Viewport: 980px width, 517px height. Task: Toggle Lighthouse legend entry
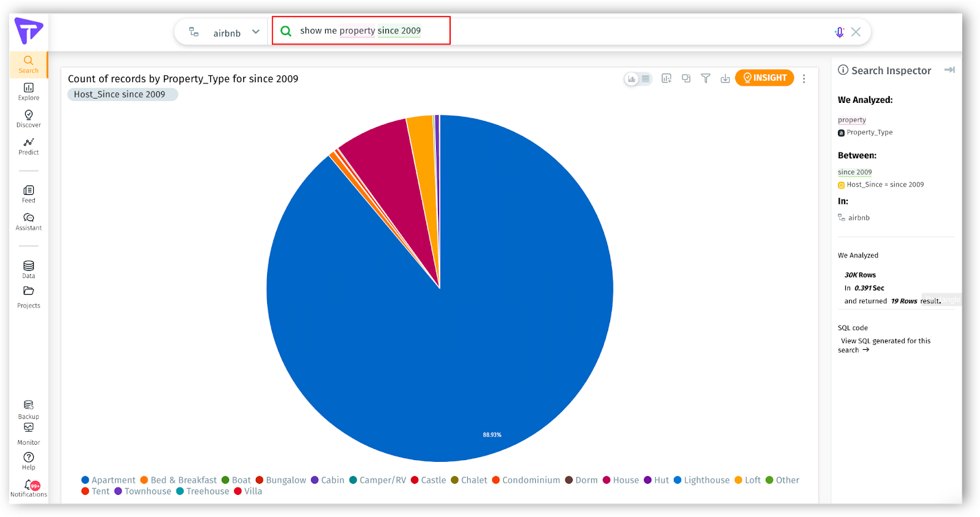tap(702, 480)
